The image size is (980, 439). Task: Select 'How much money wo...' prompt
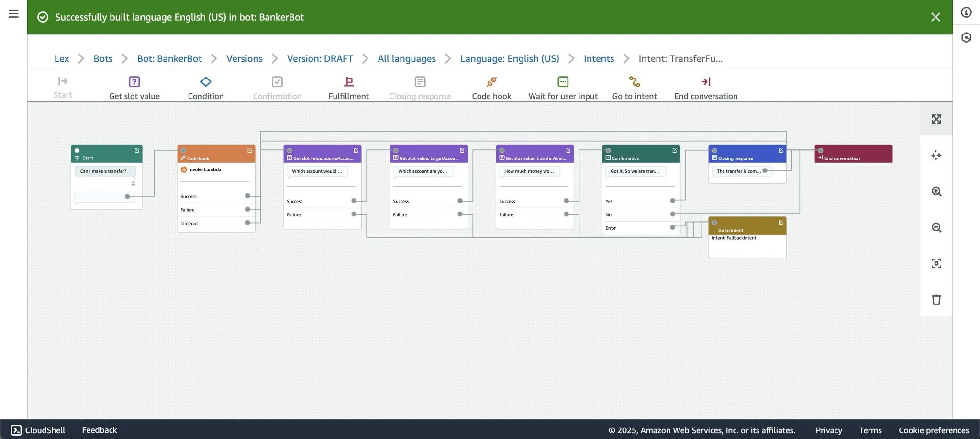(529, 171)
